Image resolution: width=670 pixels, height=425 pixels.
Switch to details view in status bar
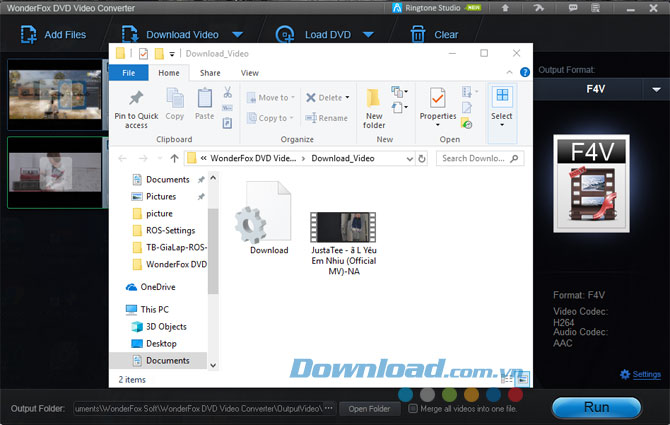(507, 378)
